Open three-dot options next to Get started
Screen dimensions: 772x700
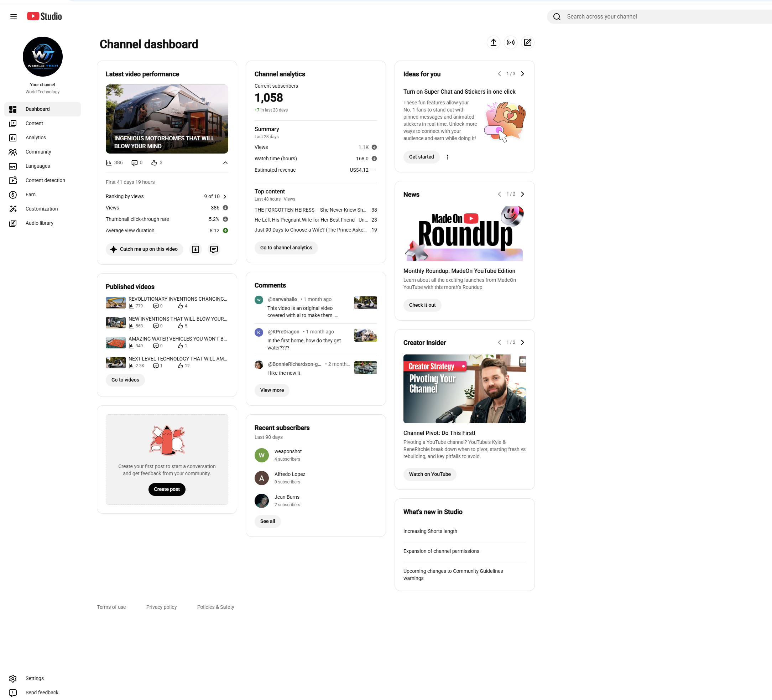click(x=447, y=157)
